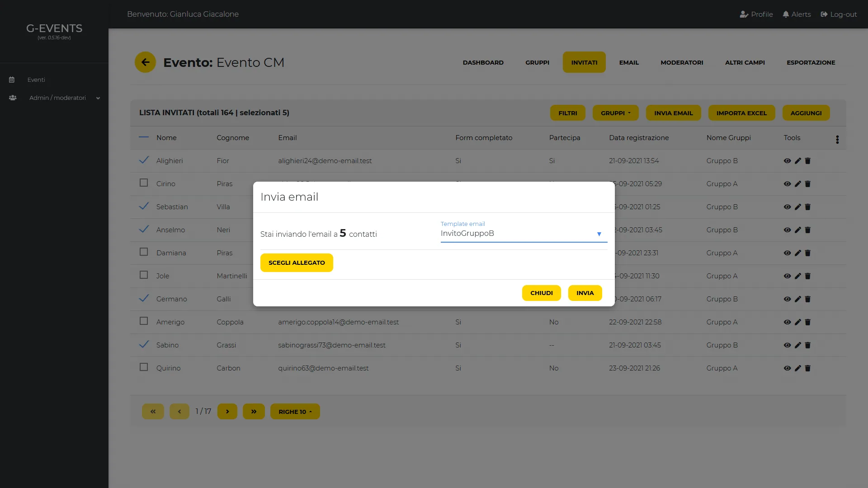Check the Quirino row checkbox

click(x=144, y=367)
